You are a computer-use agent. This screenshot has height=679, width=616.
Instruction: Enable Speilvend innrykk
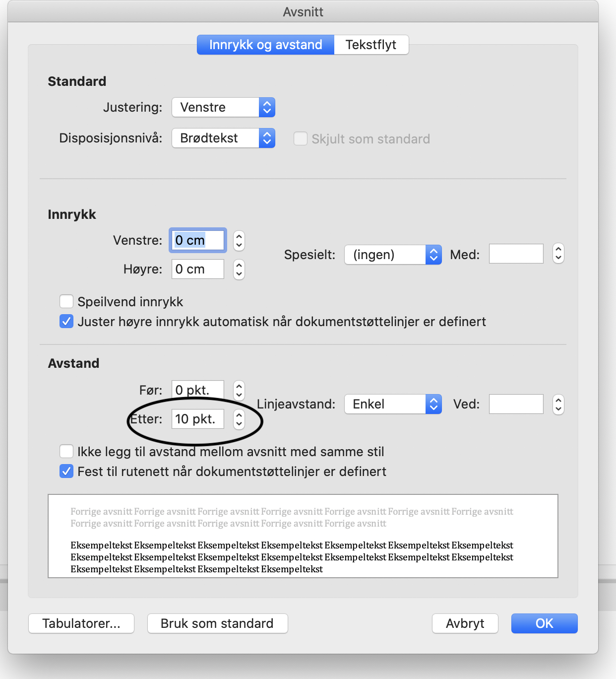pyautogui.click(x=66, y=301)
